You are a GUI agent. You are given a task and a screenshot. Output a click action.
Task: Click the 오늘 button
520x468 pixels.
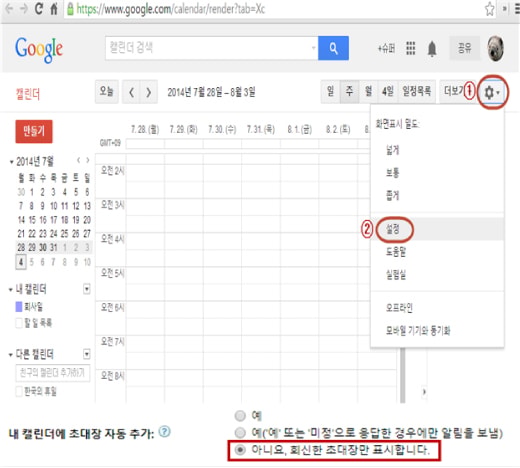[x=107, y=92]
